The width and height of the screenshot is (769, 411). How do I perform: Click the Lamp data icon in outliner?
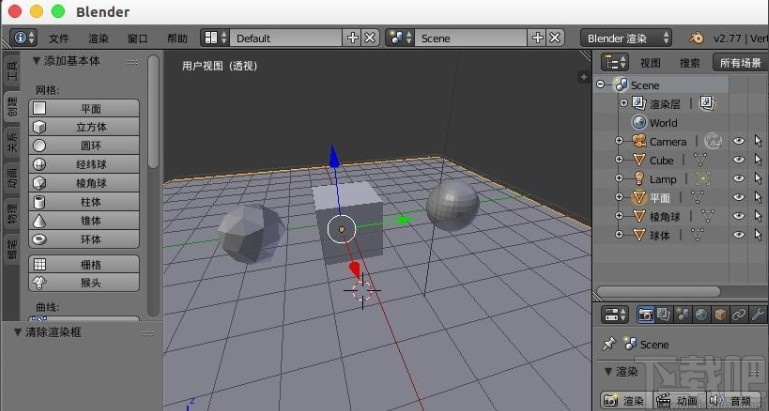[x=703, y=179]
